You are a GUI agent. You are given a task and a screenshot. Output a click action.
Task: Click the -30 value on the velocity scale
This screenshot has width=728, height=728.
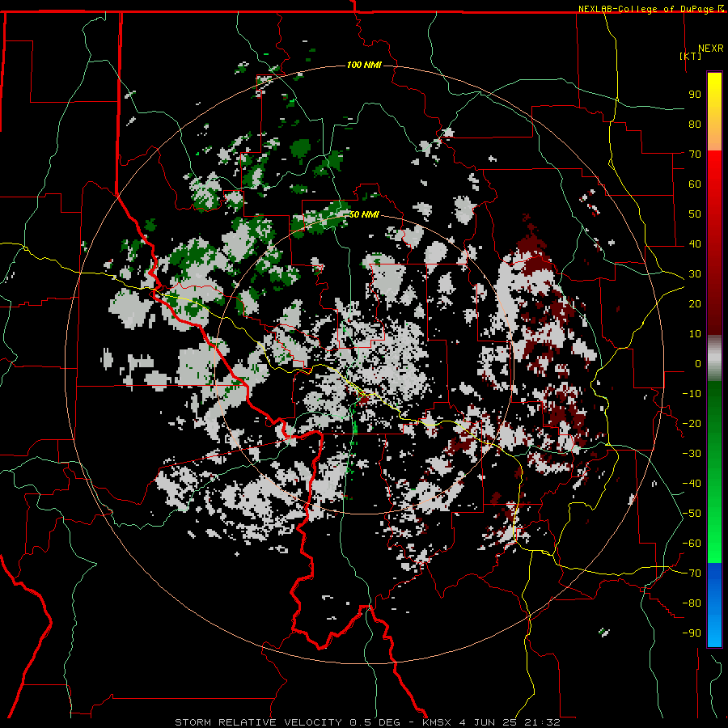coord(692,454)
